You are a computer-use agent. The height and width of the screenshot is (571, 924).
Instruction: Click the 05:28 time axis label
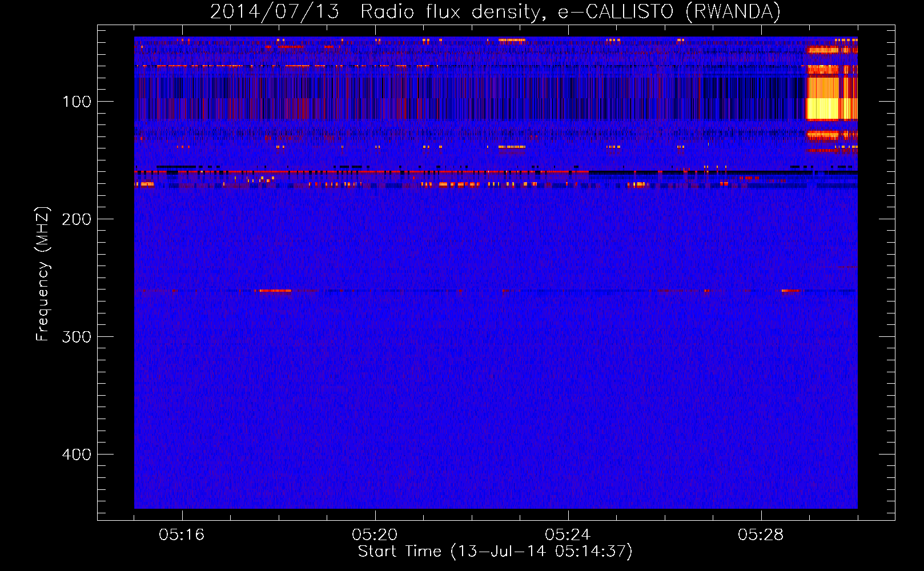(761, 534)
